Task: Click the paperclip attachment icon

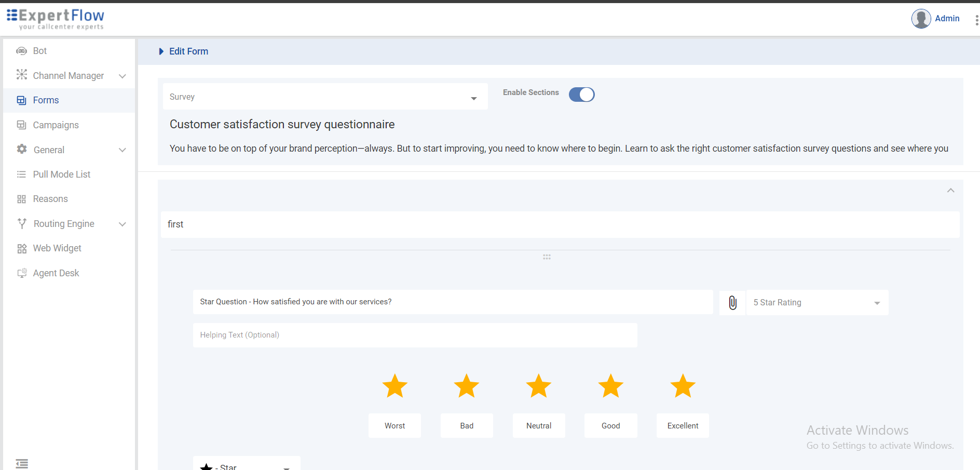Action: (x=732, y=303)
